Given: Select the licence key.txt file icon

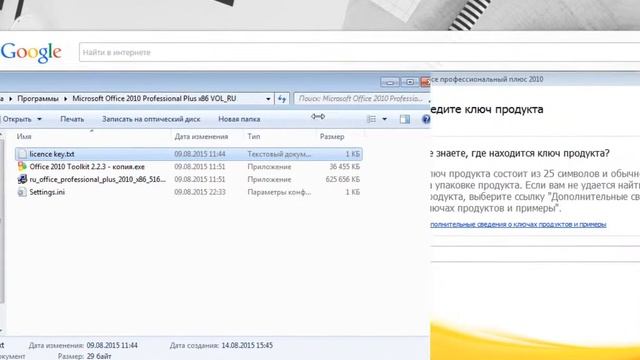Looking at the screenshot, I should coord(22,154).
